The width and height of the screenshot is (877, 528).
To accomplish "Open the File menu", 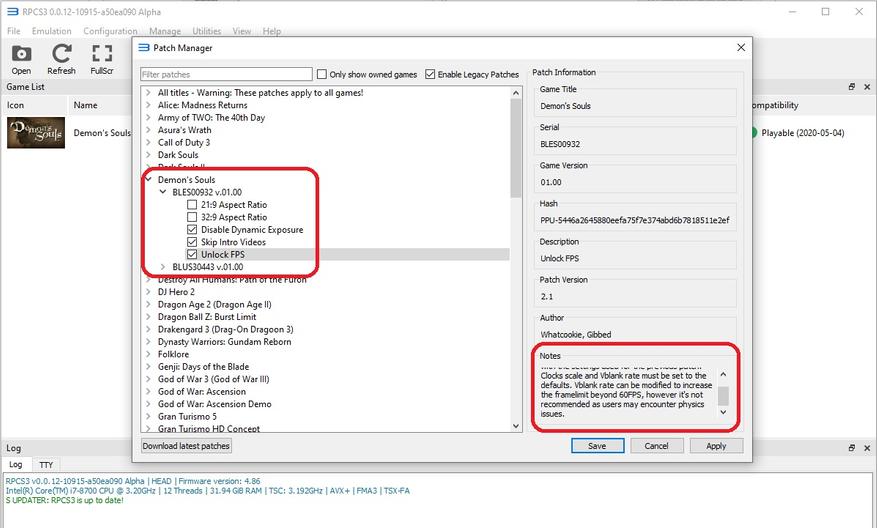I will 13,31.
